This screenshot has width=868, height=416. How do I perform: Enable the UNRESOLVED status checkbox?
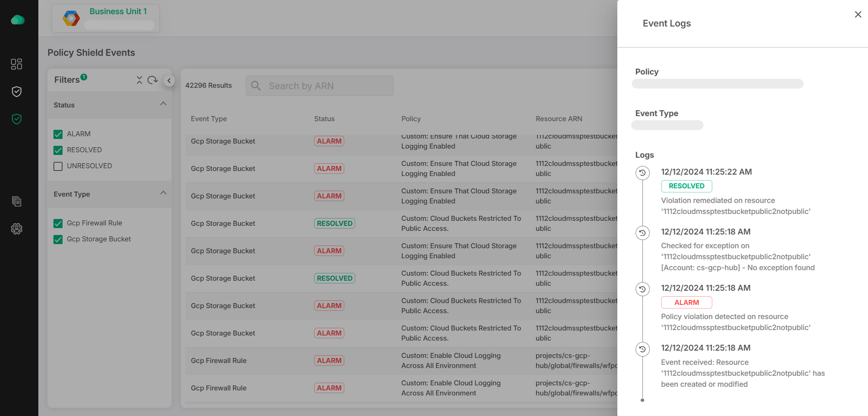[x=58, y=166]
